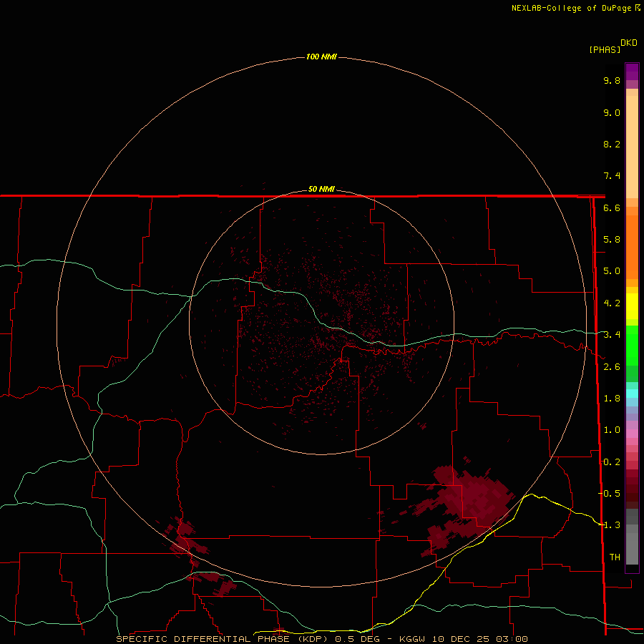Click the -1.3 scale value
The height and width of the screenshot is (644, 644).
(x=609, y=525)
